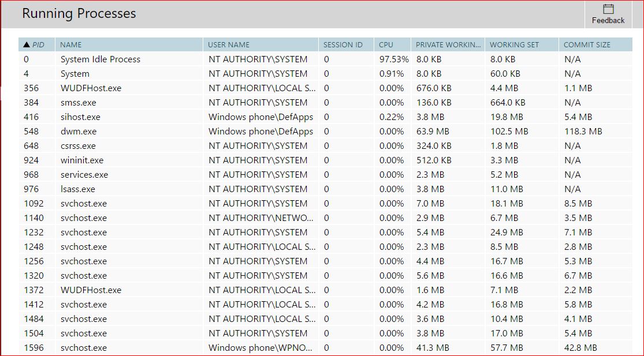Click the Windows phone\WPNO... user name

pyautogui.click(x=261, y=348)
